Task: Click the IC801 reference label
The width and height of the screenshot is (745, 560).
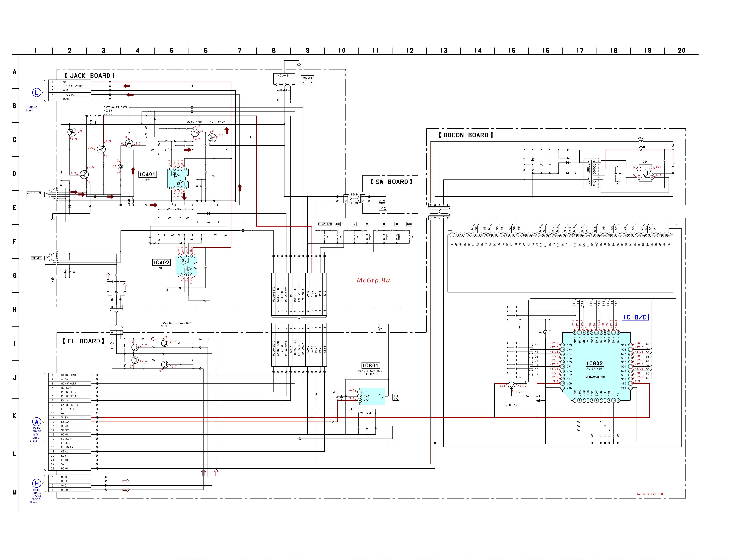Action: [371, 365]
